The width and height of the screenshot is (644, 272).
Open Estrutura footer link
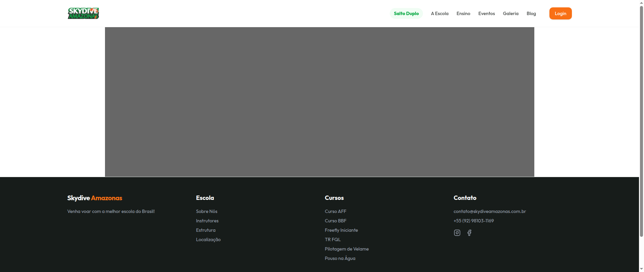[x=206, y=230]
